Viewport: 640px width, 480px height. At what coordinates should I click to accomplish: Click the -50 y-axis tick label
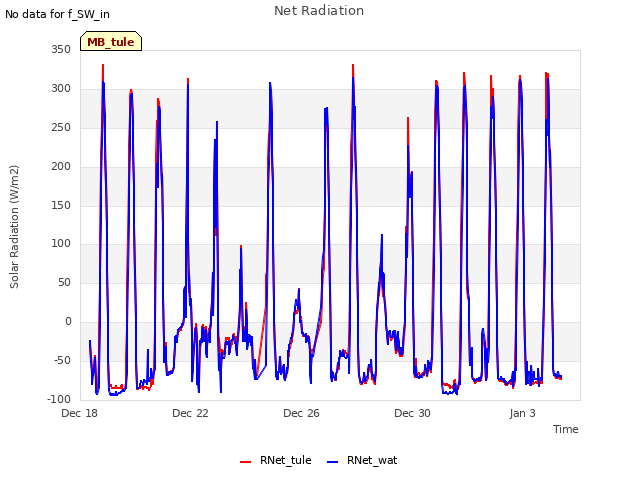pyautogui.click(x=62, y=360)
